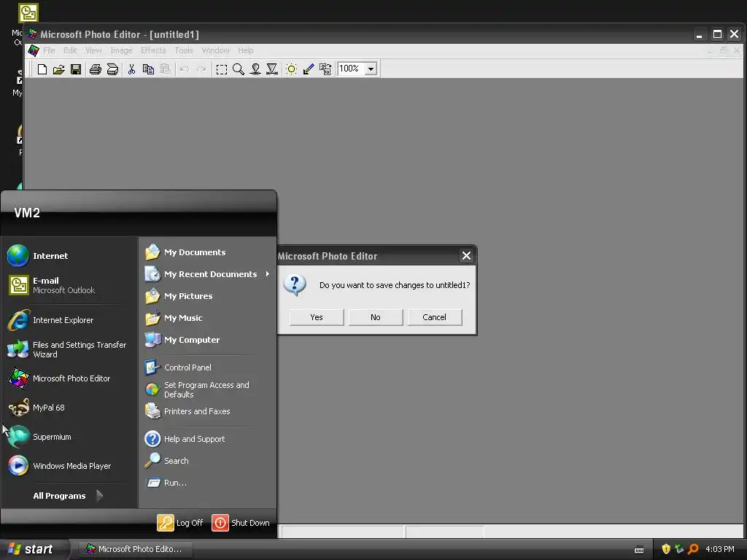Open the View menu
Viewport: 747px width, 560px height.
click(x=93, y=50)
